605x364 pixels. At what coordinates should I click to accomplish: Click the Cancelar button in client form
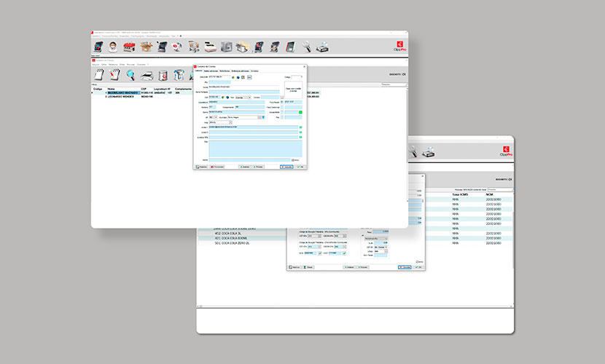point(286,167)
